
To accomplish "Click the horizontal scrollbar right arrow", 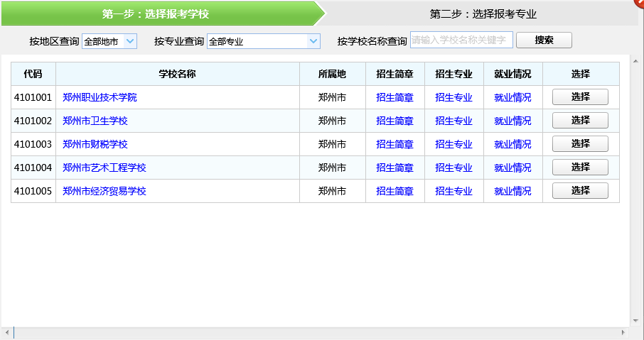I will pos(623,333).
